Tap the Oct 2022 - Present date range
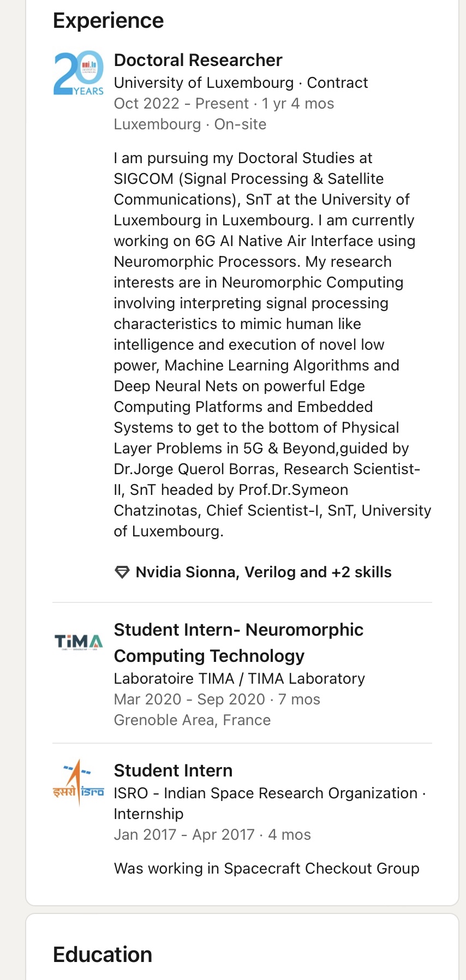 click(182, 104)
